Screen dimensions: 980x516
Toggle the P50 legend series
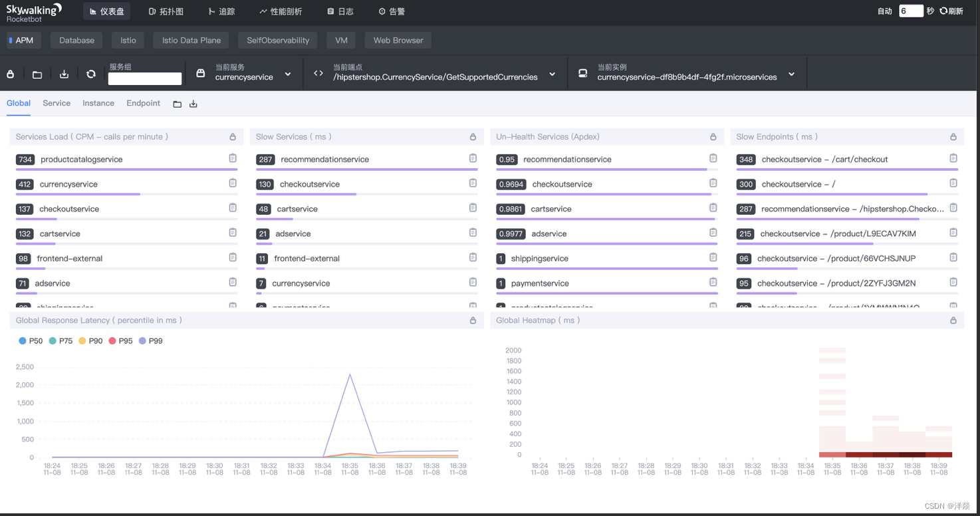pos(31,341)
